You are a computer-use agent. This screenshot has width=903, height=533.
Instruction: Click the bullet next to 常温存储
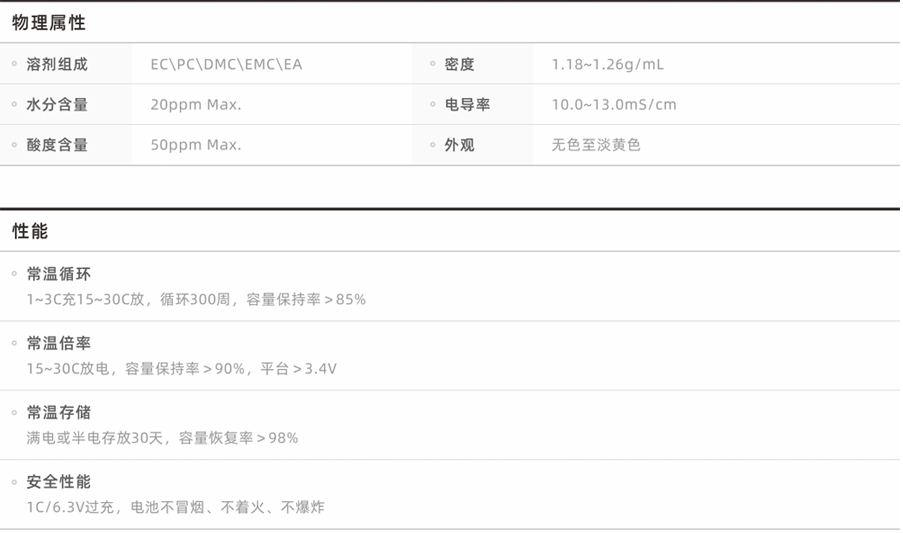tap(14, 412)
